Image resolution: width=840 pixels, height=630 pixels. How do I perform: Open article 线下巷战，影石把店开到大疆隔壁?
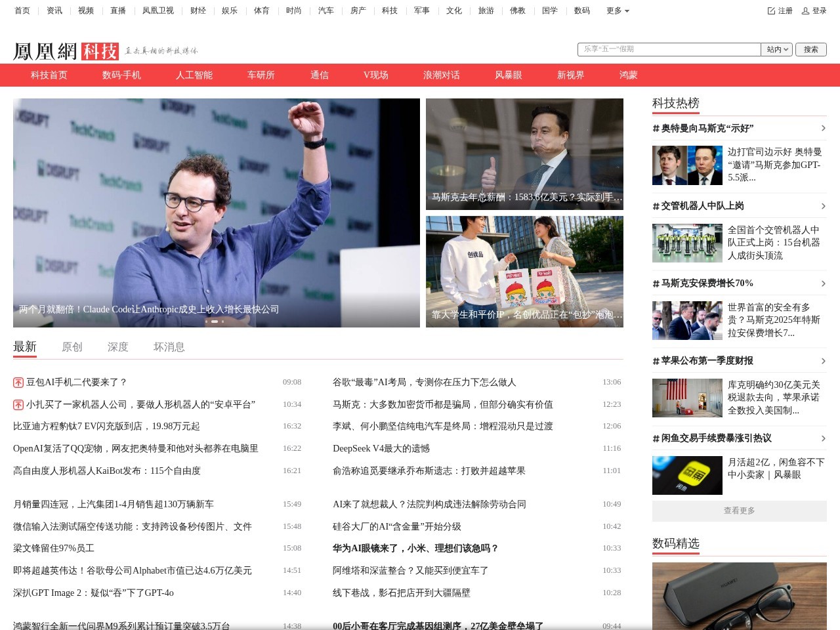tap(402, 593)
